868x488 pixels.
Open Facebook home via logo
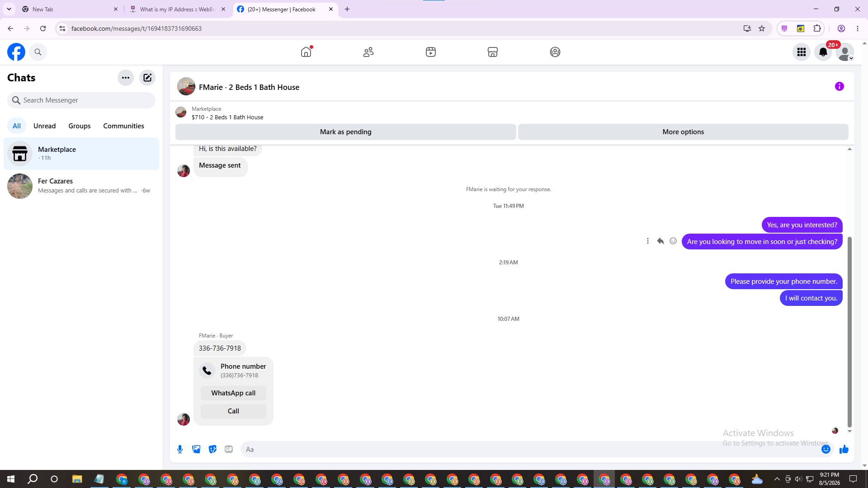16,52
